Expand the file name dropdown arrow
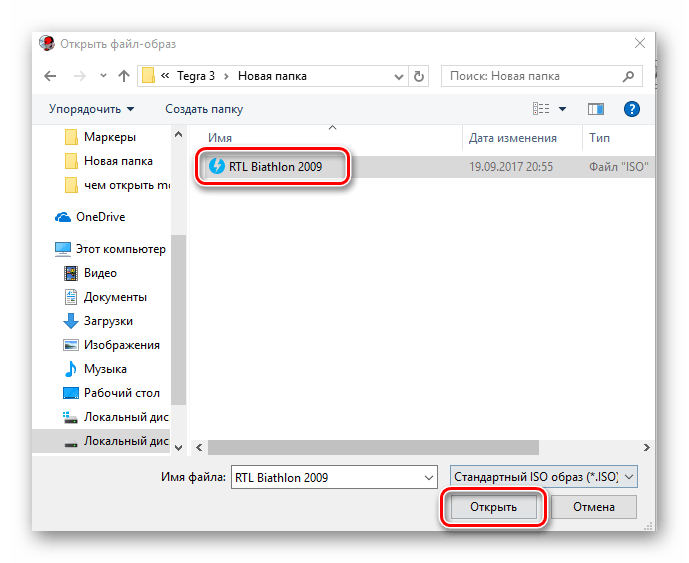This screenshot has width=689, height=563. click(x=429, y=478)
